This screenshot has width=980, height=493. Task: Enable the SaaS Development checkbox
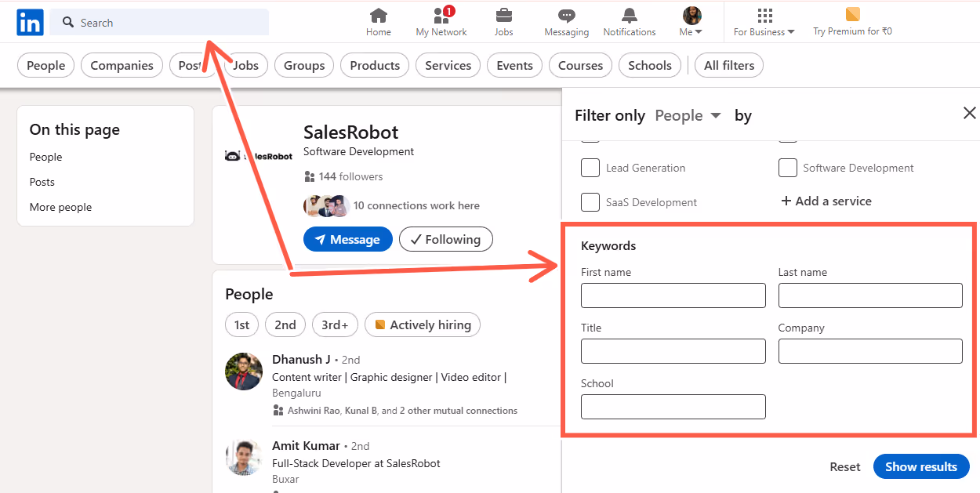point(590,201)
